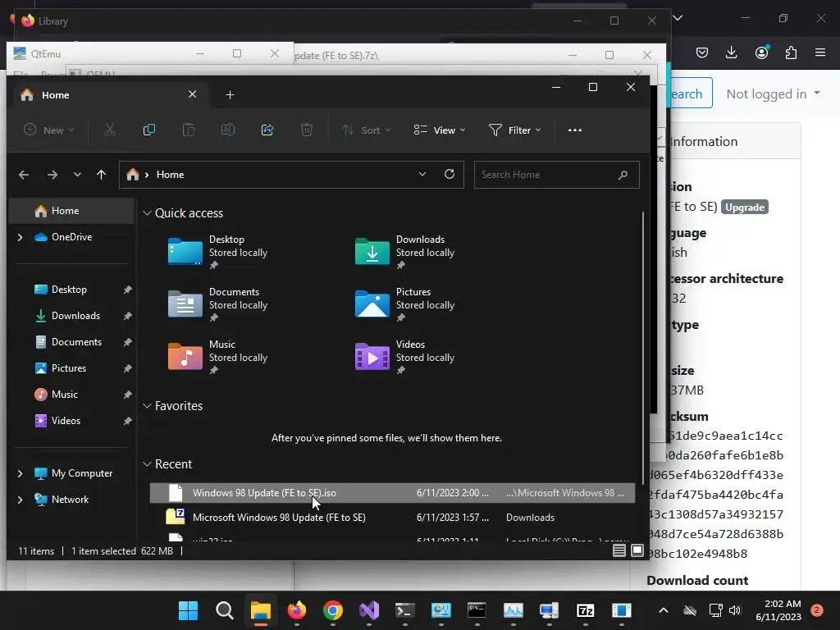
Task: Click the Upgrade badge on webpage
Action: click(x=745, y=208)
